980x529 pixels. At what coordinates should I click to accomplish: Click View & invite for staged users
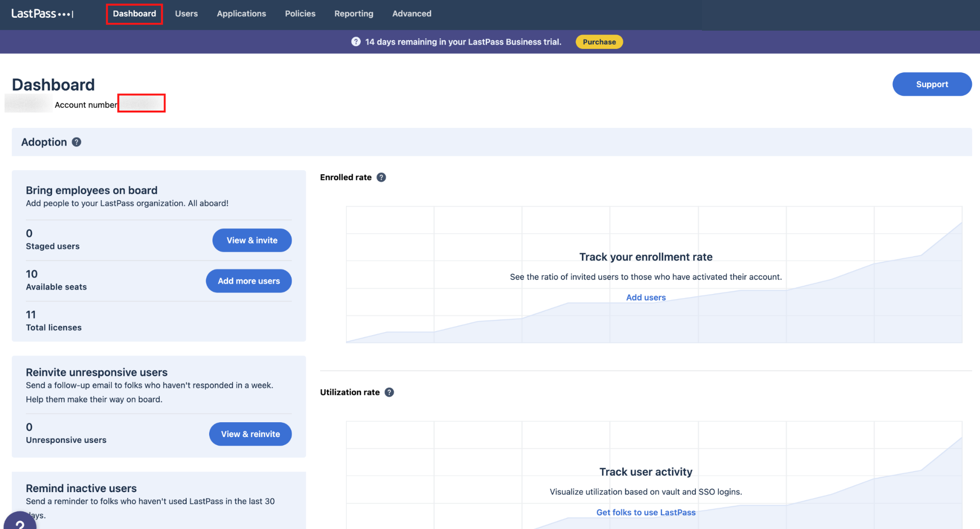tap(252, 240)
